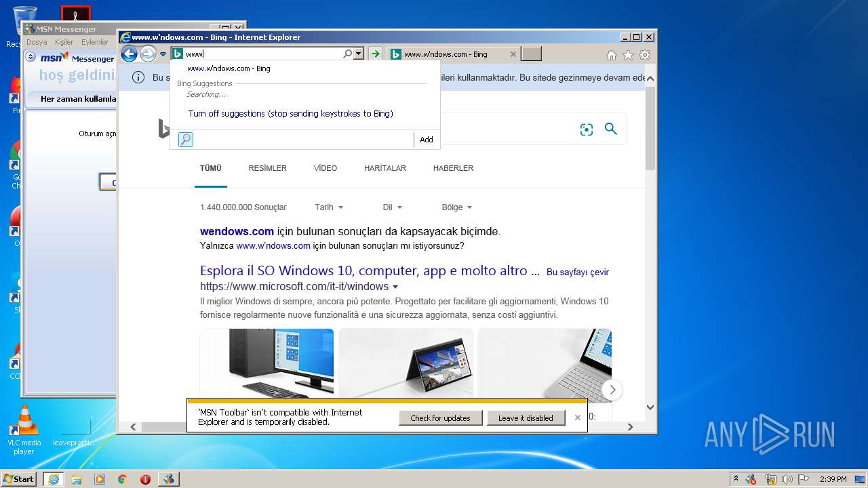
Task: Expand the address bar autocomplete dropdown
Action: [359, 54]
